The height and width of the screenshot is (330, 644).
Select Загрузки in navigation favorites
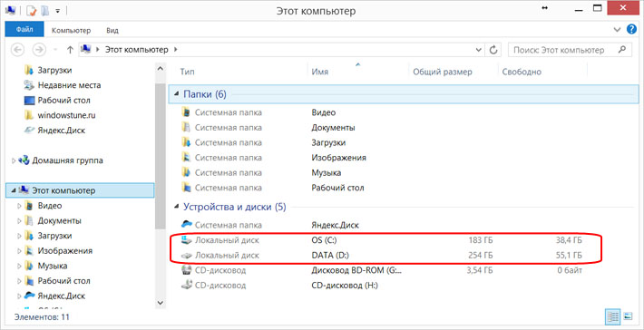(x=54, y=70)
